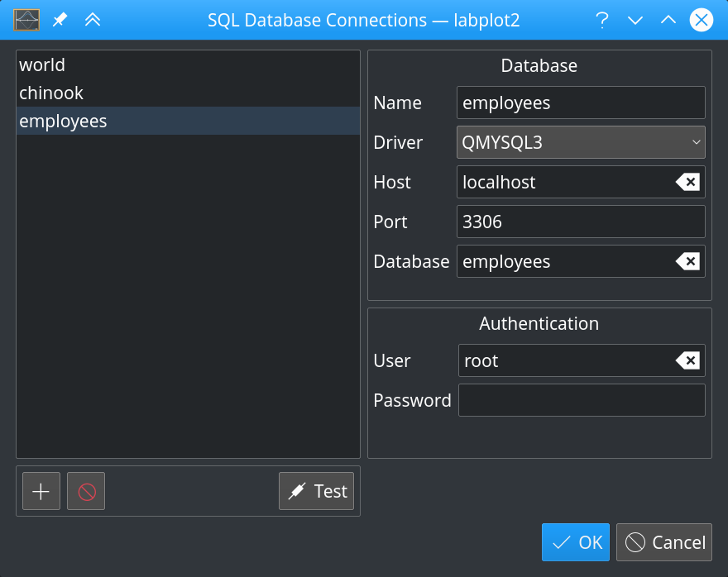Confirm the dialog with OK
This screenshot has width=728, height=577.
pos(576,542)
